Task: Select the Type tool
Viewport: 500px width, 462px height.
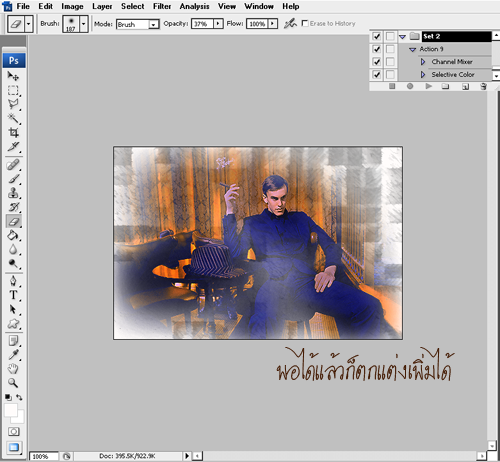Action: click(x=13, y=295)
